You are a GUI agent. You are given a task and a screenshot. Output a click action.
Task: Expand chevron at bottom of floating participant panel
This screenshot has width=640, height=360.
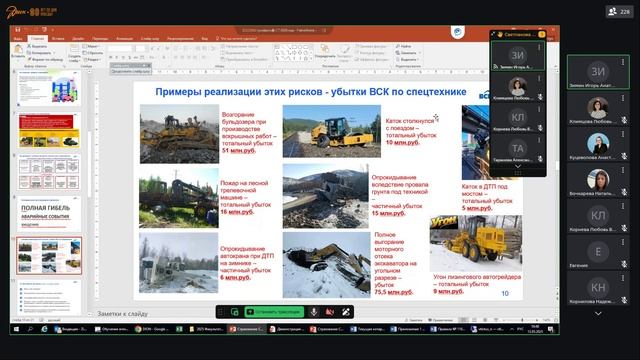tap(518, 167)
